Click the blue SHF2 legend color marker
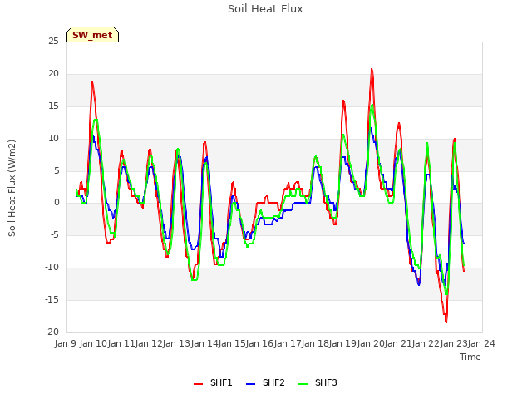 point(250,384)
